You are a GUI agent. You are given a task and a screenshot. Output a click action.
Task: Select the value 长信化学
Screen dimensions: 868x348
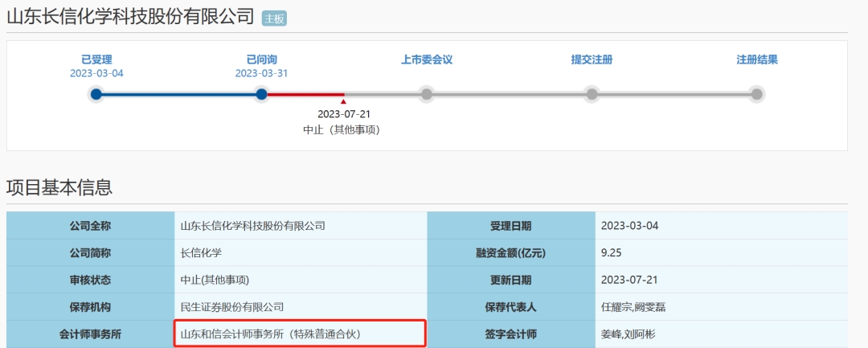pyautogui.click(x=202, y=253)
